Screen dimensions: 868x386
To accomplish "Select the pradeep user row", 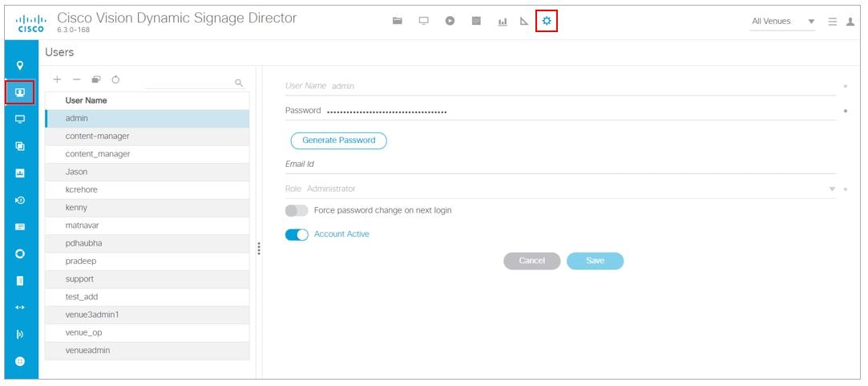I will click(x=147, y=261).
